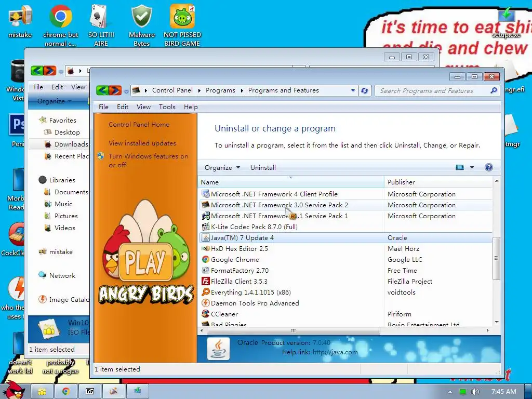Click the vertical scrollbar thumb of program list

pyautogui.click(x=496, y=259)
